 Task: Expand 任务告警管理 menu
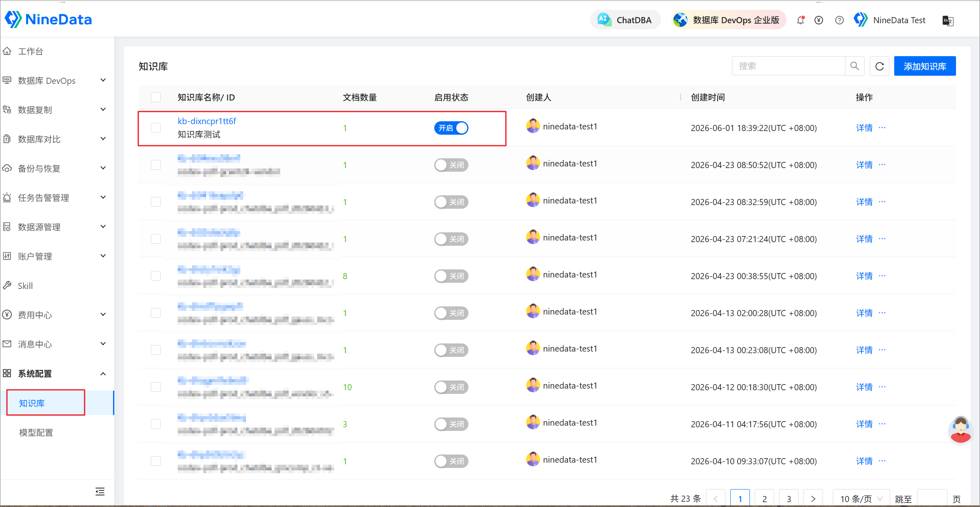(x=57, y=198)
